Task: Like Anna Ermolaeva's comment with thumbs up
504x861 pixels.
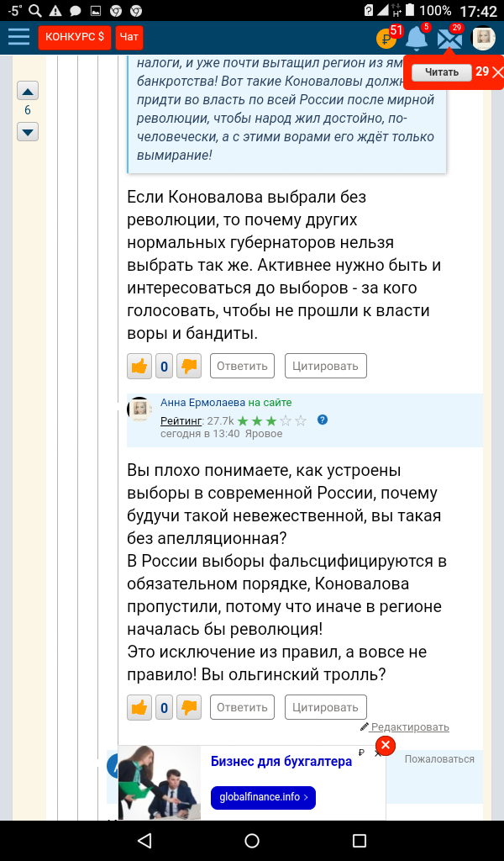Action: [x=139, y=707]
